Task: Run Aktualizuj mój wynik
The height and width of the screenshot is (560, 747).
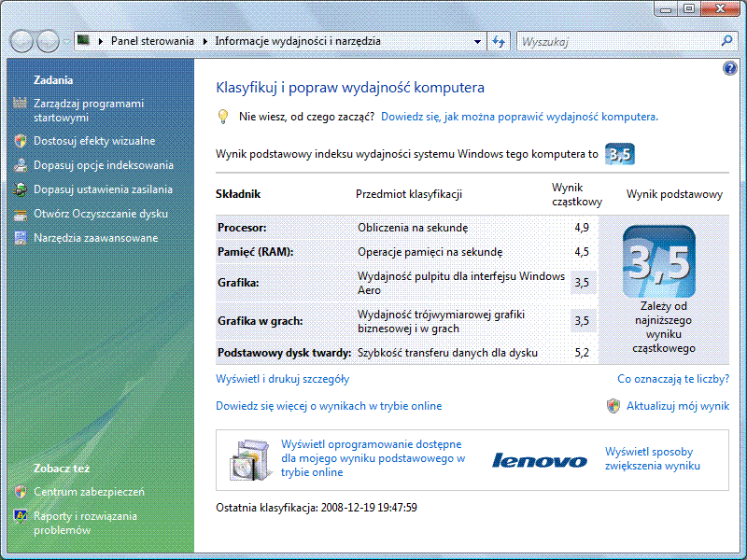Action: click(x=678, y=406)
